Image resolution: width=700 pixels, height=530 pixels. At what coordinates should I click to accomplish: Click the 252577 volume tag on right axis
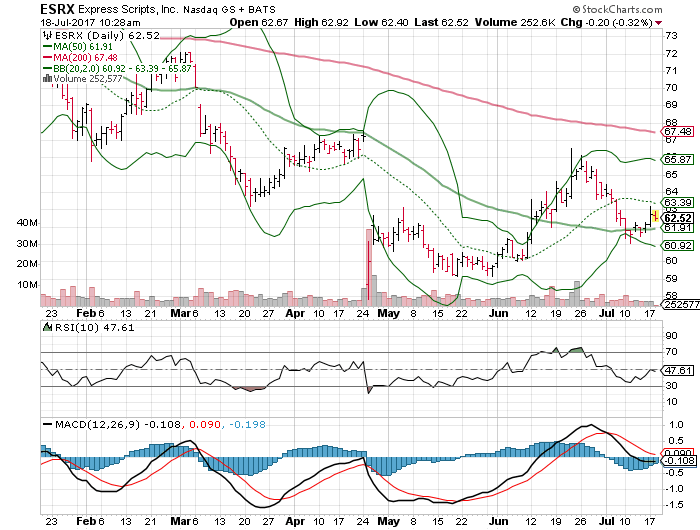(681, 305)
